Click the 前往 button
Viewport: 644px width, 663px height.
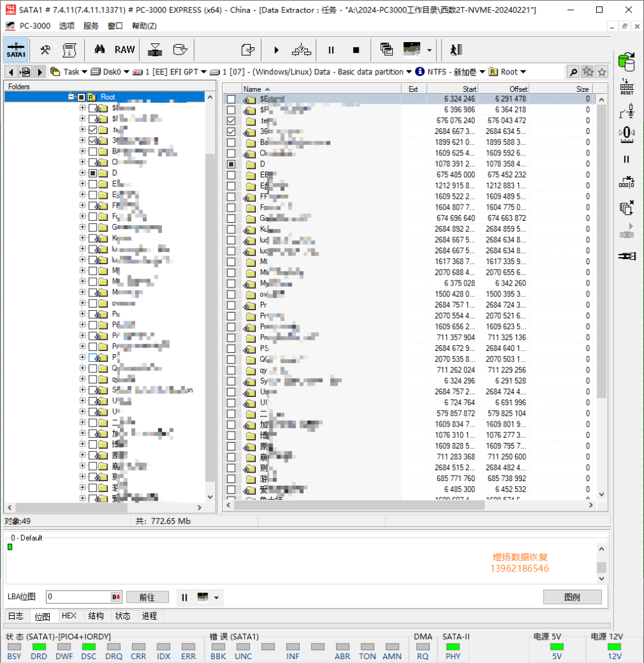tap(147, 597)
